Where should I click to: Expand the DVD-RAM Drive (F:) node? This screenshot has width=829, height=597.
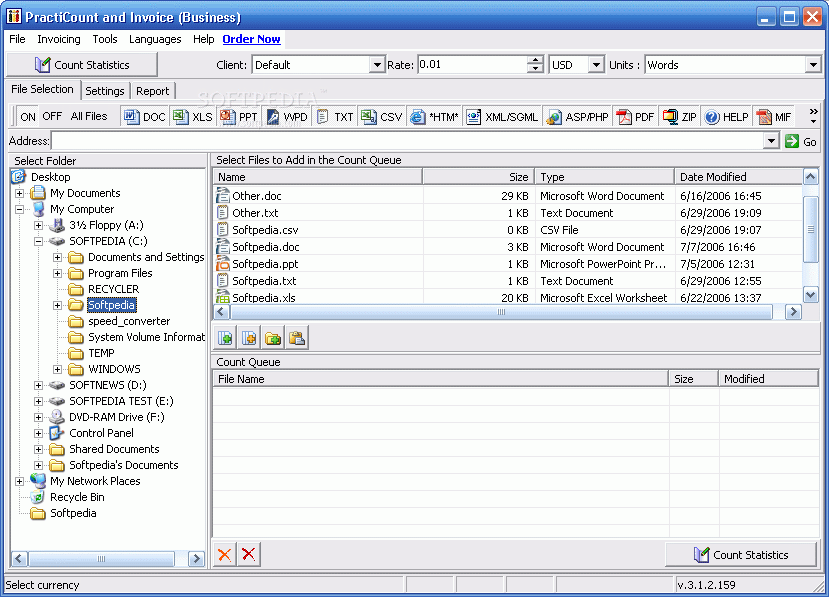39,417
